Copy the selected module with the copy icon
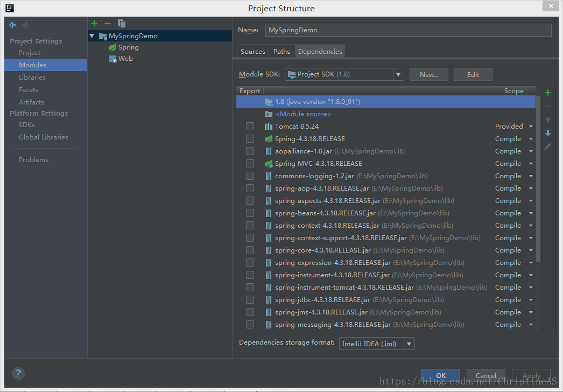 [122, 23]
